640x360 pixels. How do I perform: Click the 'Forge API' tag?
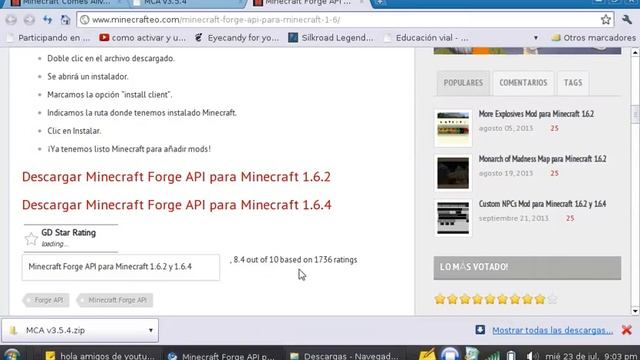click(47, 300)
